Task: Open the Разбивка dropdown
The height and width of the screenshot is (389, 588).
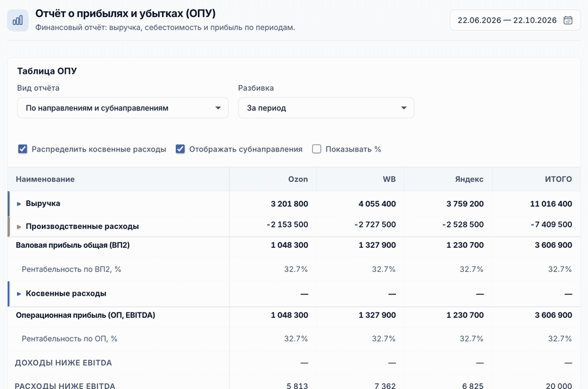Action: coord(326,108)
